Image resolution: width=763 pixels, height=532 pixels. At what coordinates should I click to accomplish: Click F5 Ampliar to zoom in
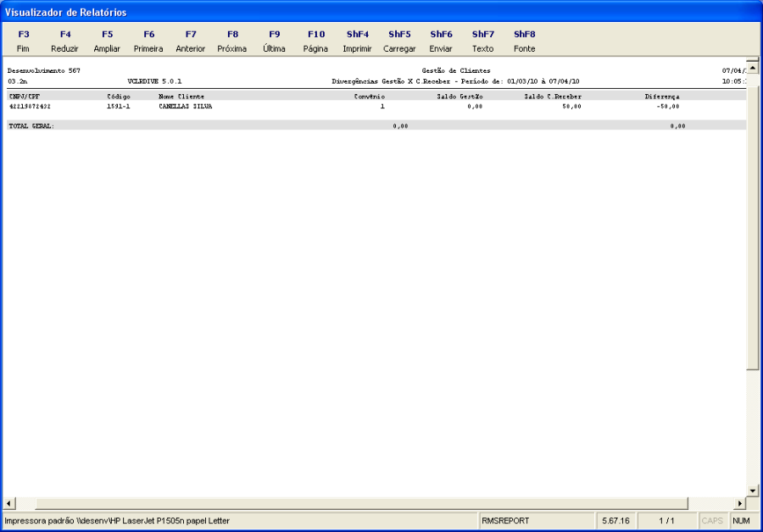click(107, 41)
